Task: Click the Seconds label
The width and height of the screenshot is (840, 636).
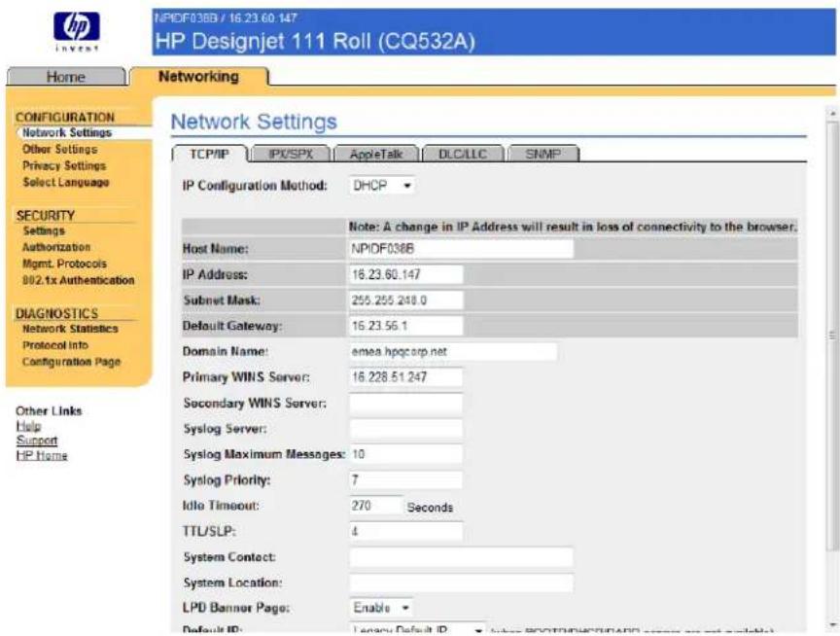Action: point(430,508)
